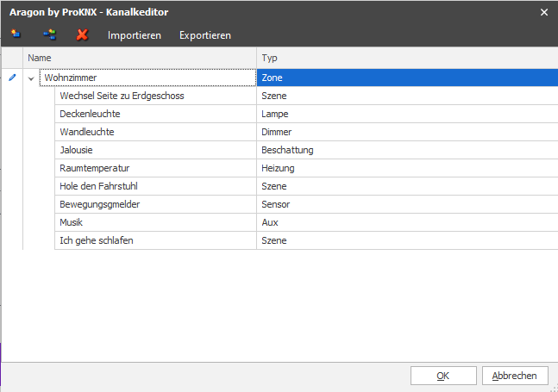This screenshot has height=392, width=558.
Task: Open the Exportieren menu
Action: point(205,35)
